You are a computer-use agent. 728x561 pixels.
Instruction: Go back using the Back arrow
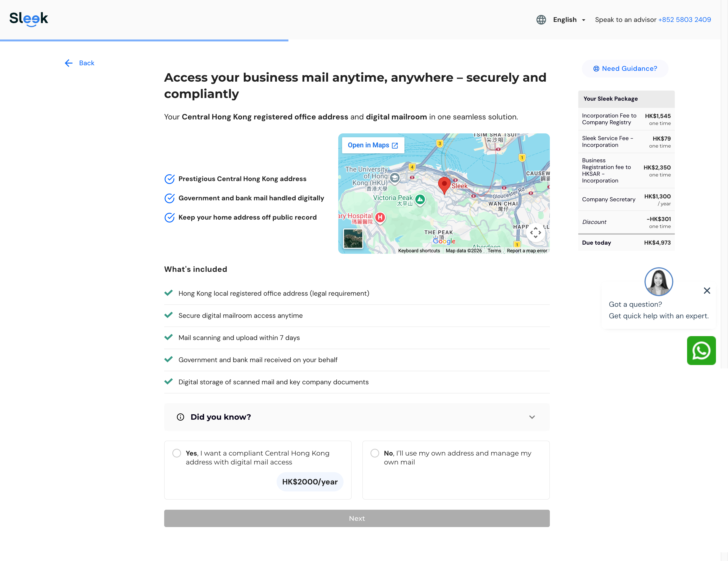coord(69,63)
